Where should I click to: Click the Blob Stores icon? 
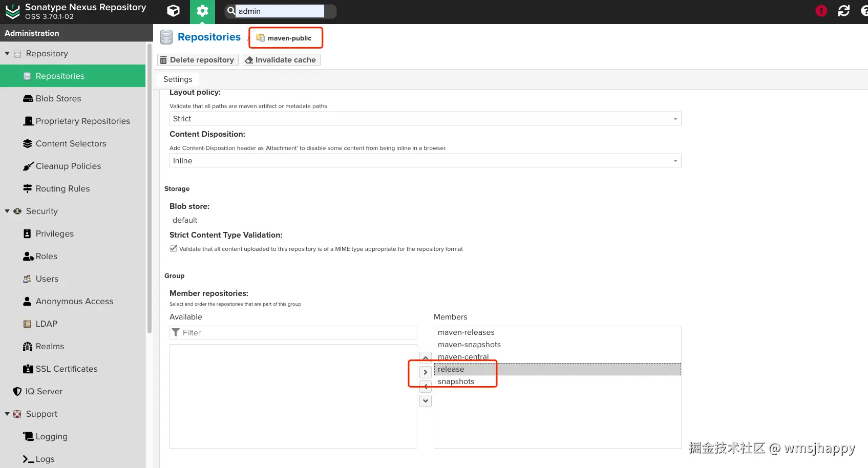click(x=28, y=98)
